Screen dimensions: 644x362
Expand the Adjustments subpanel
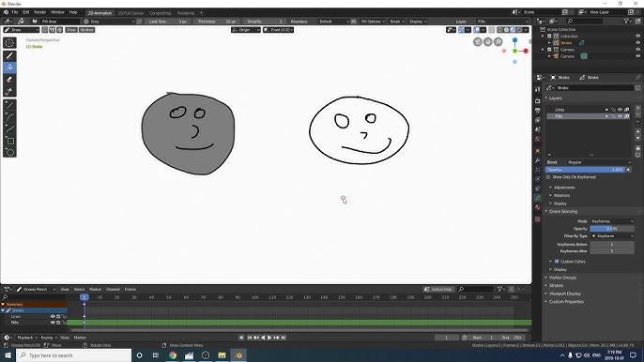point(564,188)
